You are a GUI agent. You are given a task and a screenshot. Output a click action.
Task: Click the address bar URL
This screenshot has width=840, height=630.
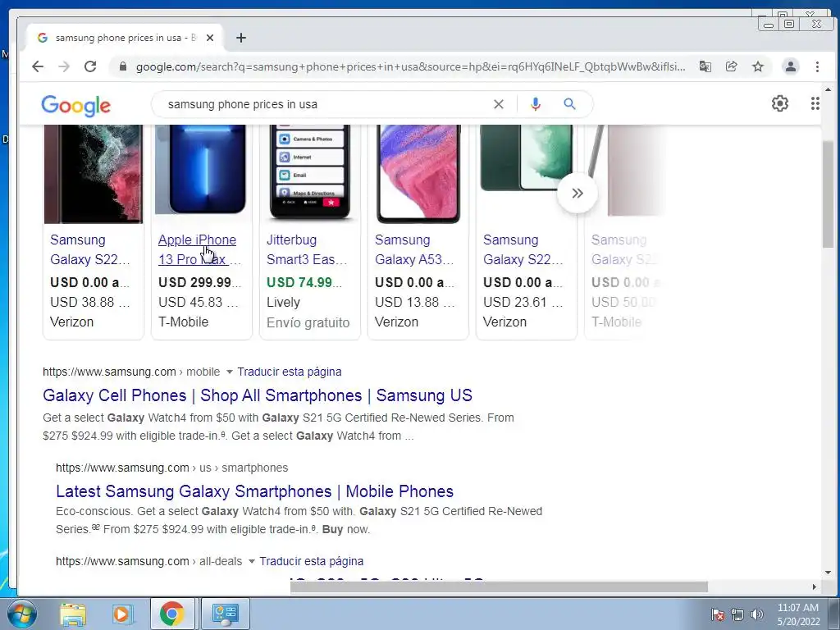pos(410,66)
